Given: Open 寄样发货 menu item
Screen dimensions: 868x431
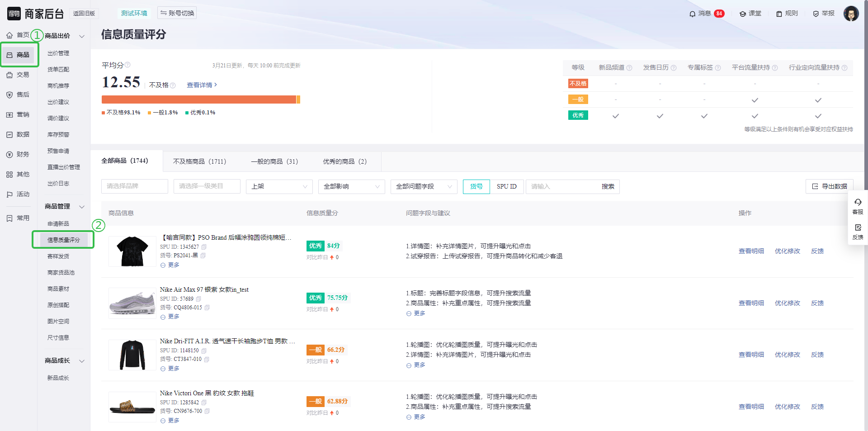Looking at the screenshot, I should 58,256.
